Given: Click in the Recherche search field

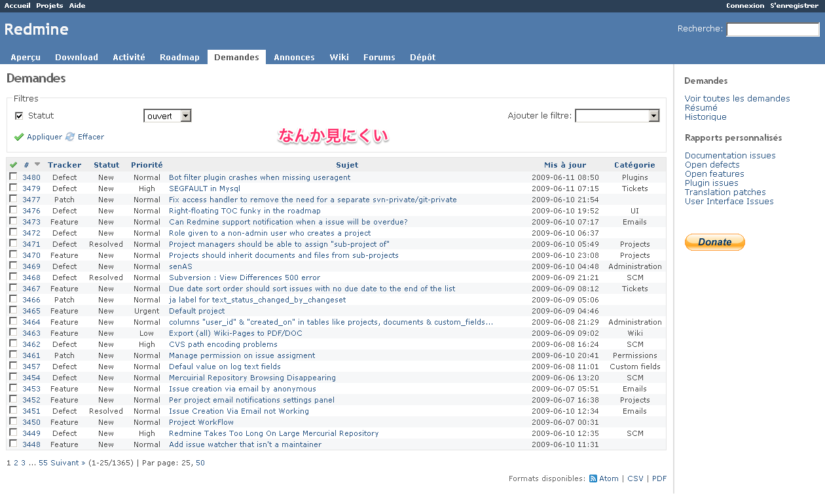Looking at the screenshot, I should click(773, 29).
